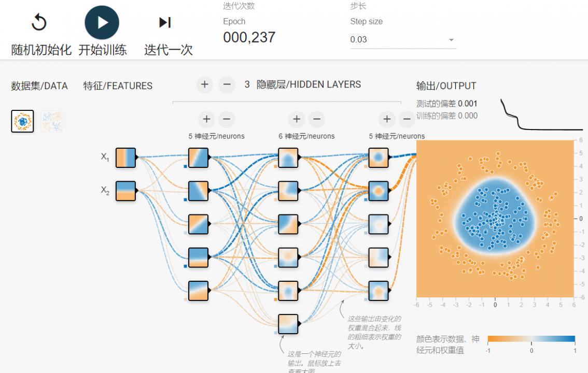Click the sixth neuron in second layer
The height and width of the screenshot is (373, 588).
[288, 324]
